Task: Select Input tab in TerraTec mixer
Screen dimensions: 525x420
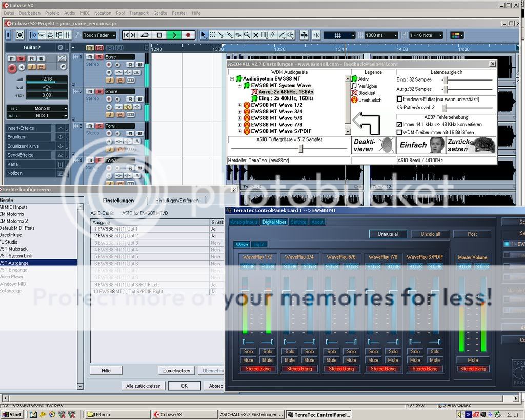Action: (x=259, y=245)
